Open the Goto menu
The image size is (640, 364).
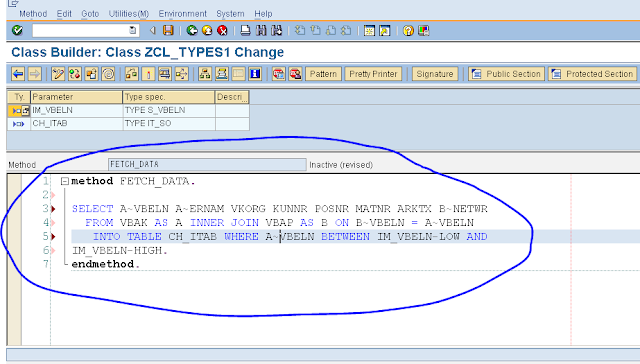point(90,14)
